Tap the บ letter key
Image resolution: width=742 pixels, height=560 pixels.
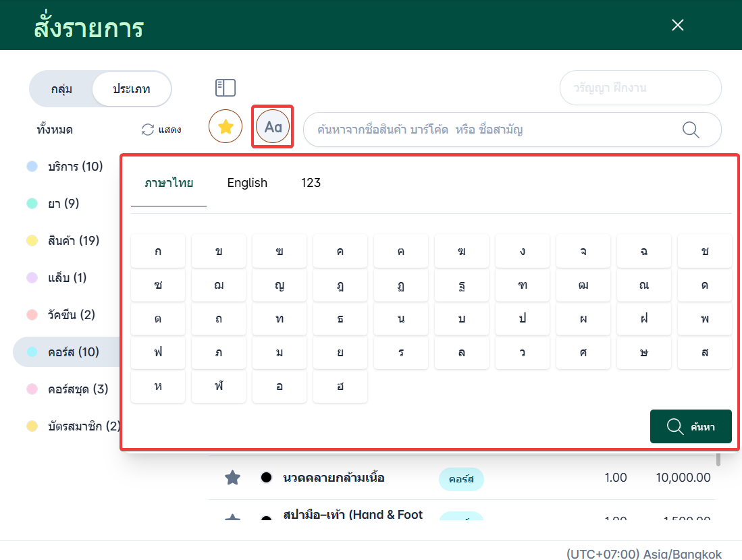point(462,318)
